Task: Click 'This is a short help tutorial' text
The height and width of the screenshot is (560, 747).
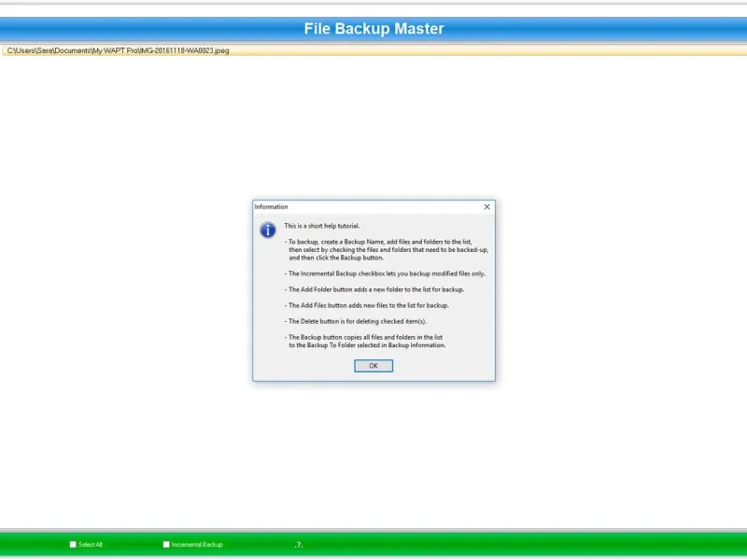Action: [x=322, y=226]
